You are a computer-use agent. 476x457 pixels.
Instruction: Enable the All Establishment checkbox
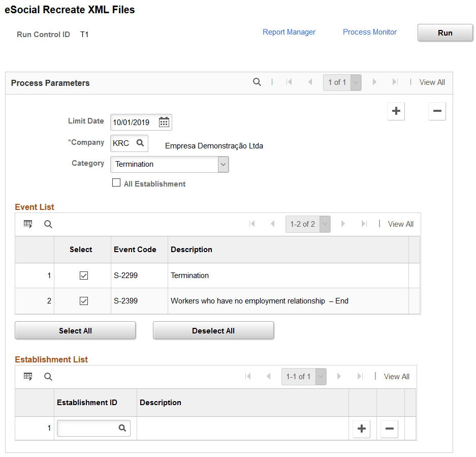point(116,182)
